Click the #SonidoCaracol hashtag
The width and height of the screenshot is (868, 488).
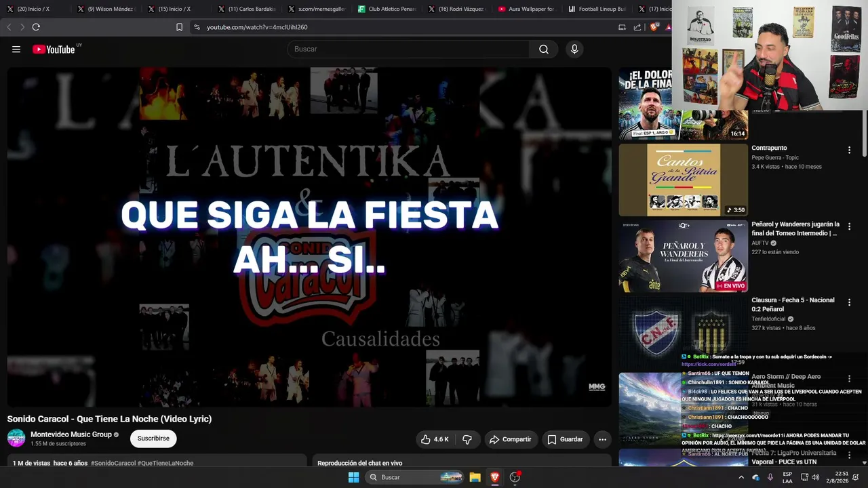click(x=113, y=463)
